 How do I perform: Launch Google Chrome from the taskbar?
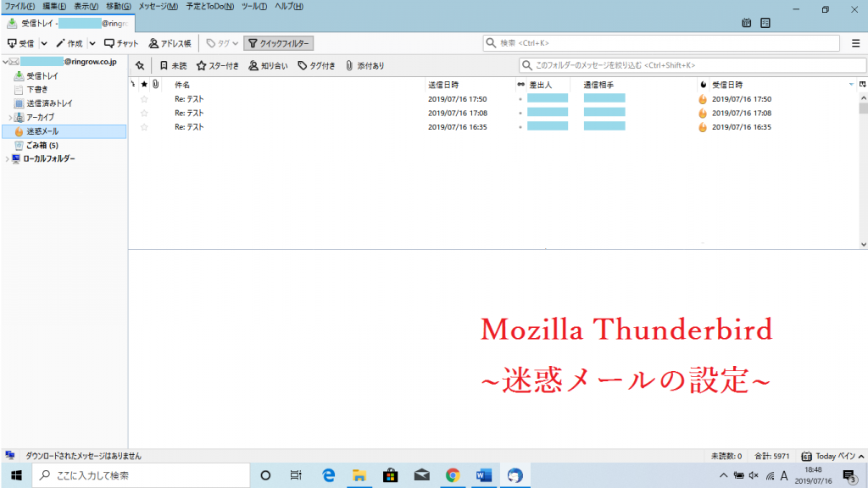click(452, 475)
